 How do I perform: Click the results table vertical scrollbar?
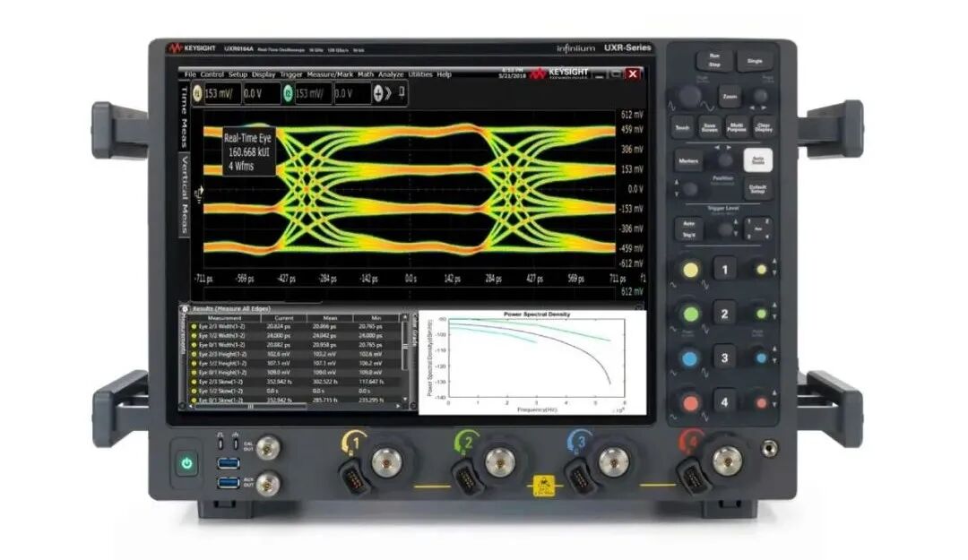406,360
